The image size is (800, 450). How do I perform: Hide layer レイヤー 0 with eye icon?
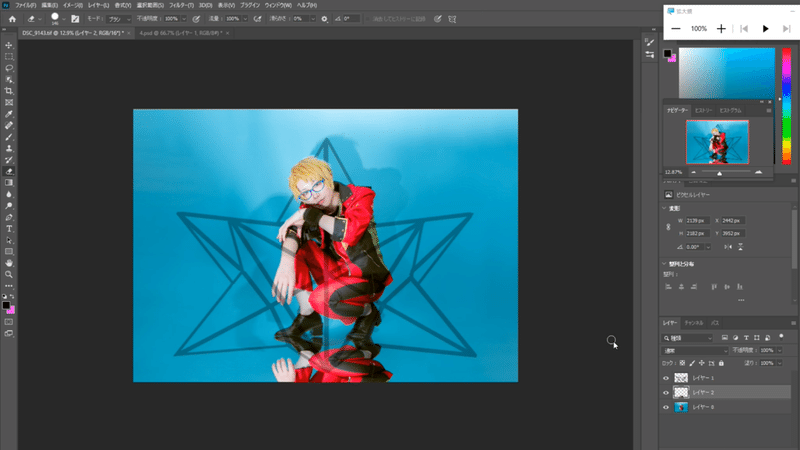(x=666, y=407)
